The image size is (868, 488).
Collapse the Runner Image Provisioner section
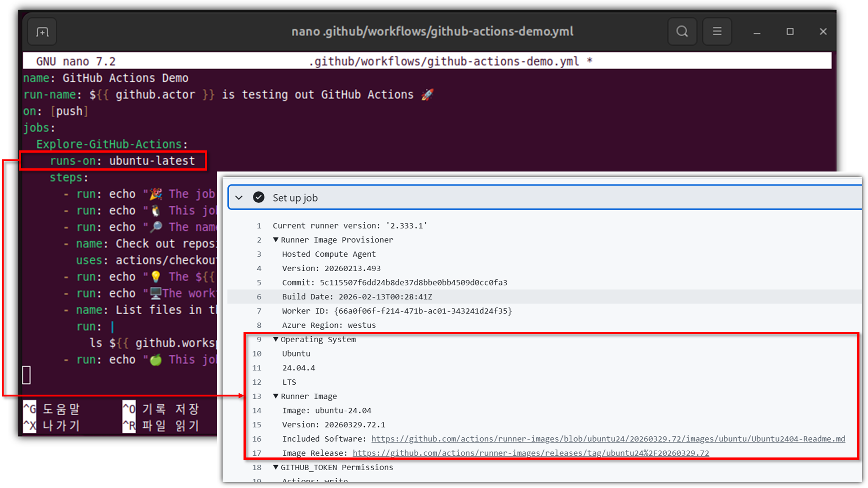point(276,240)
